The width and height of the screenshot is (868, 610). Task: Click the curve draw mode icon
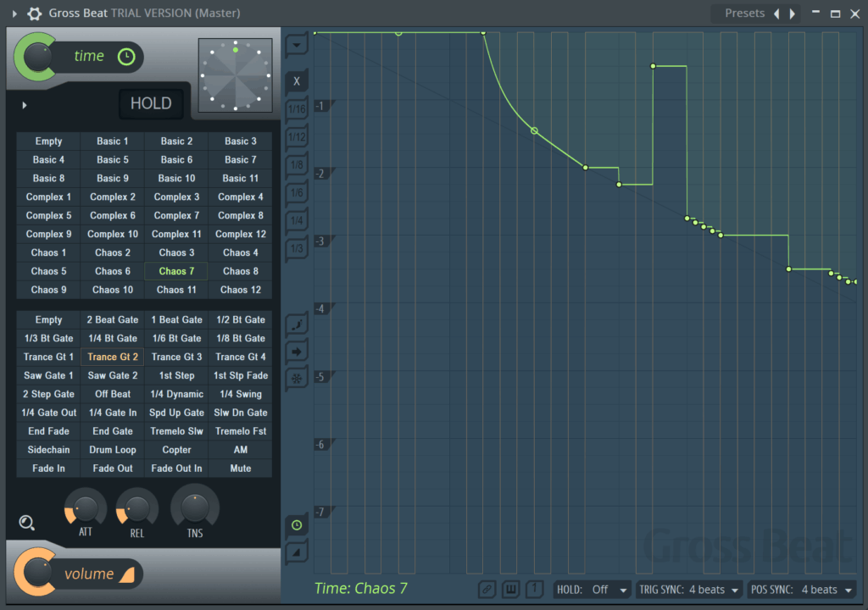(297, 324)
